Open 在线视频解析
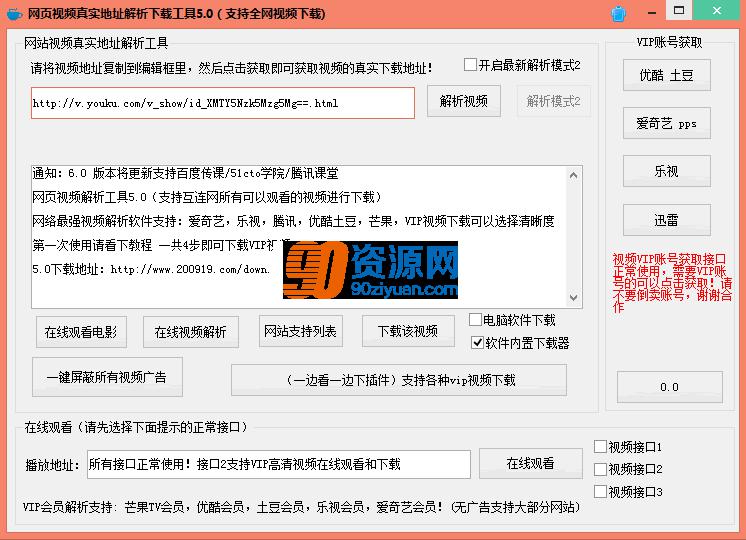Image resolution: width=746 pixels, height=540 pixels. coord(191,332)
